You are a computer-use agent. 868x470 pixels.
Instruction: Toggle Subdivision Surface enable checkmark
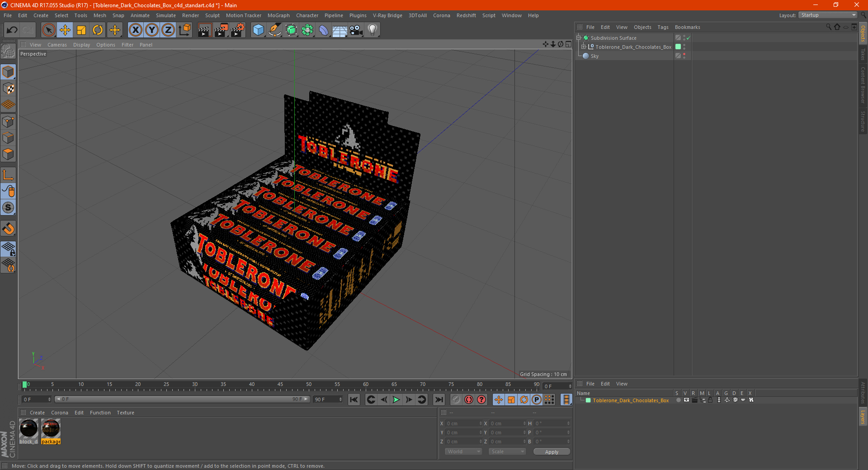688,38
